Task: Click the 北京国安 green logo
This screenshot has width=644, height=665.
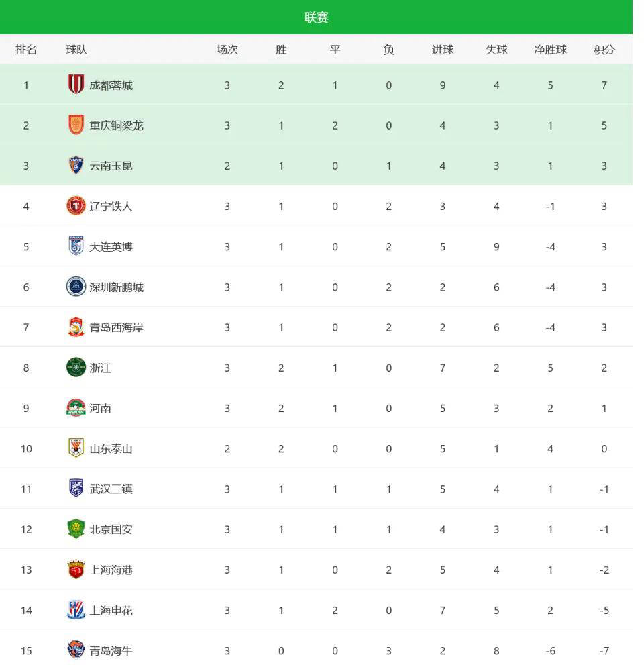Action: coord(76,529)
